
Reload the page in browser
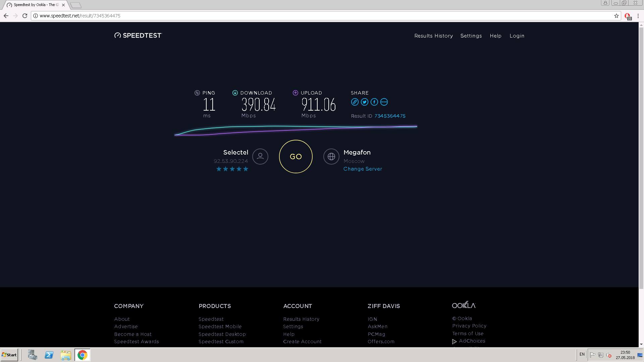(x=24, y=16)
